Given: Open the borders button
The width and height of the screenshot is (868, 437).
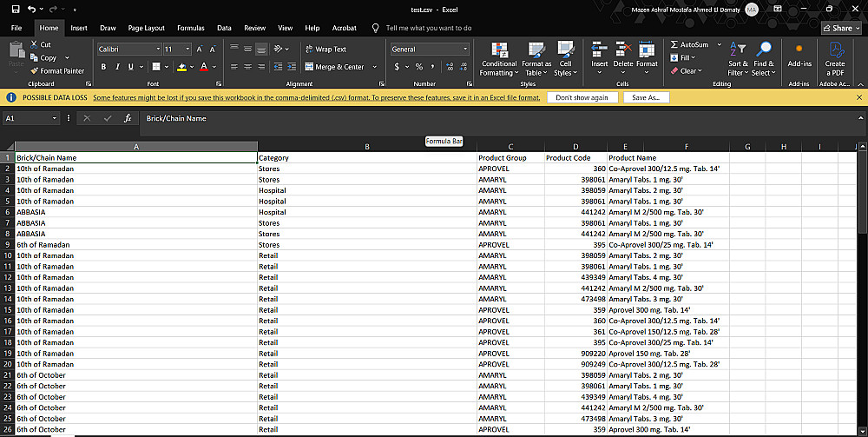Looking at the screenshot, I should click(156, 67).
